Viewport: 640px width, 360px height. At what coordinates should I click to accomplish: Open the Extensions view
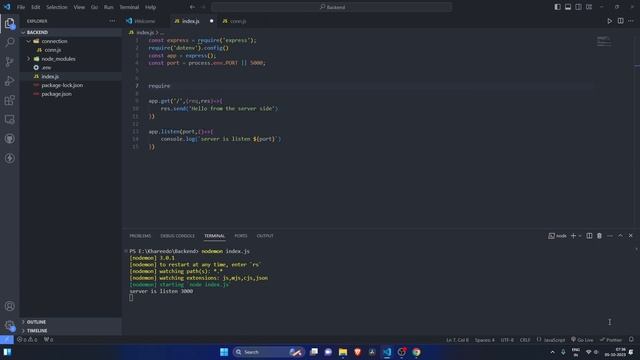tap(10, 100)
